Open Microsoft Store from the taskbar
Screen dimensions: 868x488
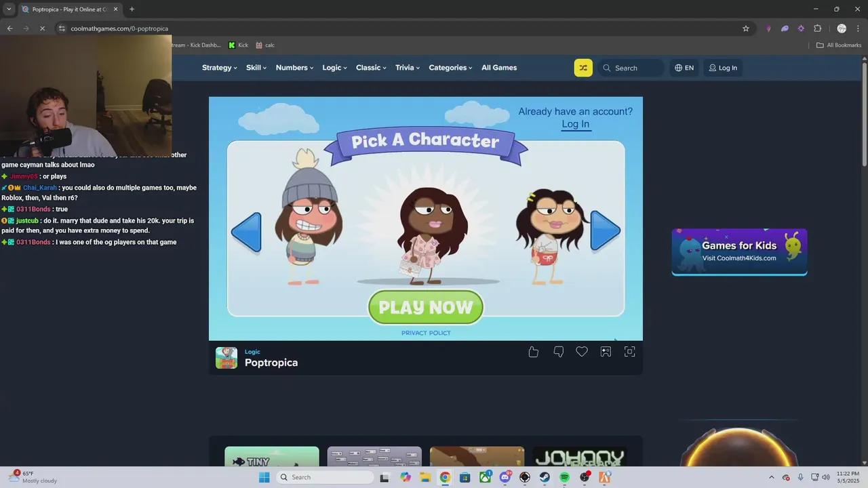(x=465, y=477)
